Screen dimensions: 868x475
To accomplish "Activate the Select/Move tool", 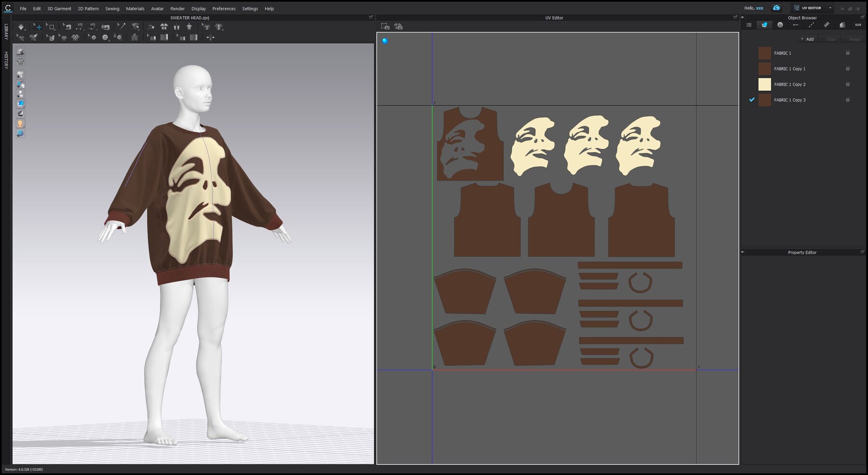I will point(38,27).
